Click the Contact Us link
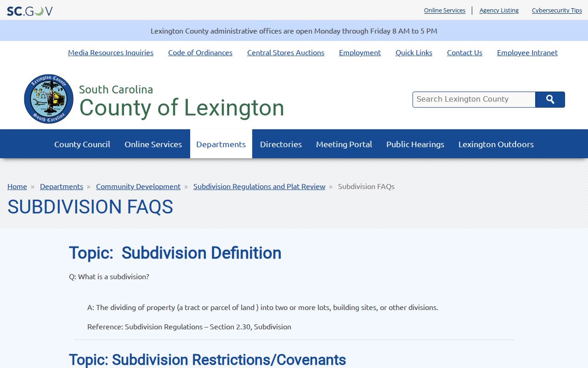 (x=464, y=52)
